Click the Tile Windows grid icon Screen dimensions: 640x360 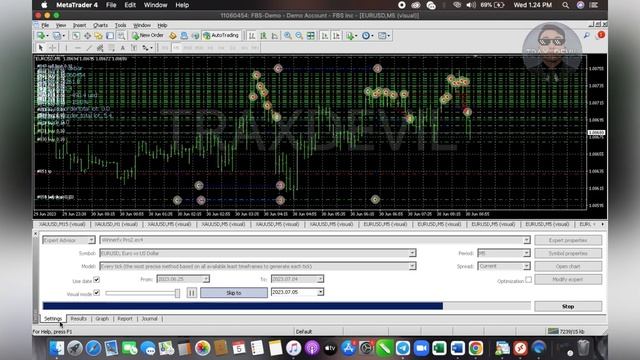tap(311, 36)
